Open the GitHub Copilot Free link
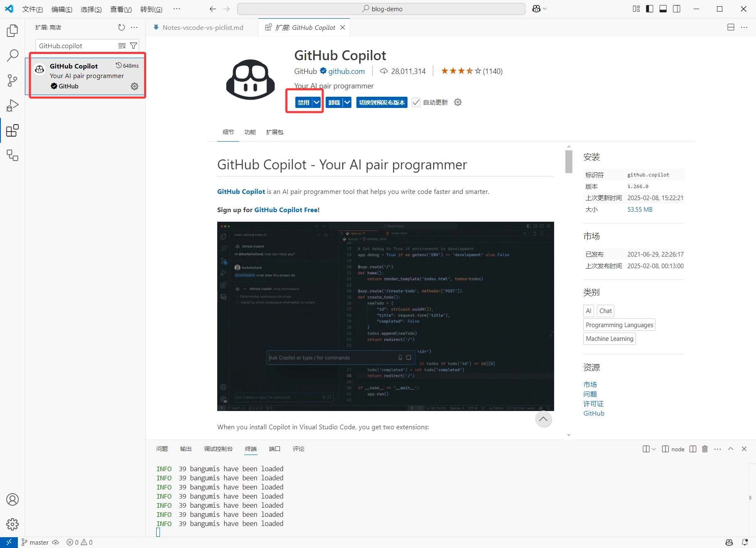756x548 pixels. pyautogui.click(x=286, y=210)
